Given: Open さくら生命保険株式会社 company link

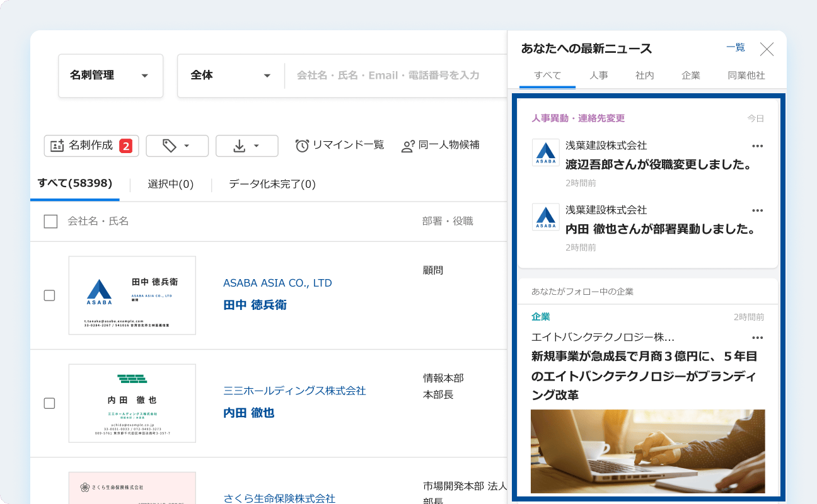Looking at the screenshot, I should click(279, 498).
